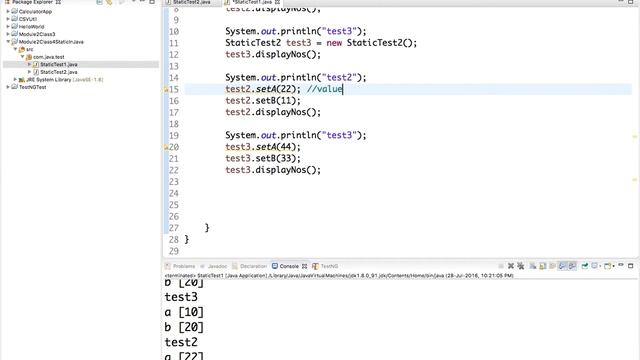Click setA(22) on line 15
640x360 pixels.
click(x=276, y=89)
